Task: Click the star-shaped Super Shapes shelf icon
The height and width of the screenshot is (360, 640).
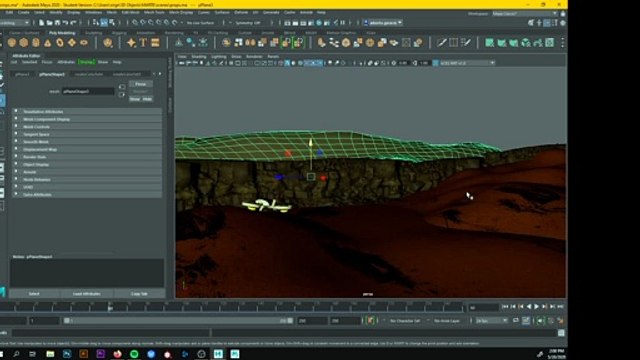Action: 131,42
